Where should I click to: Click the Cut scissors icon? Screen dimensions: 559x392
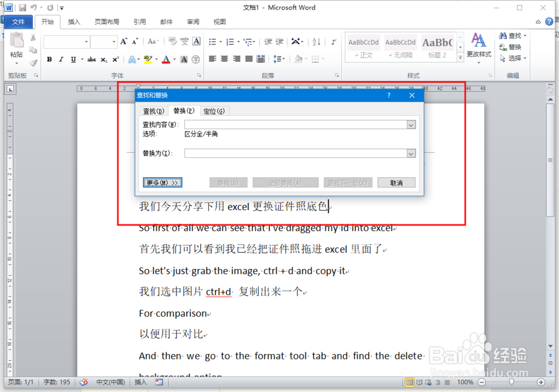point(33,37)
